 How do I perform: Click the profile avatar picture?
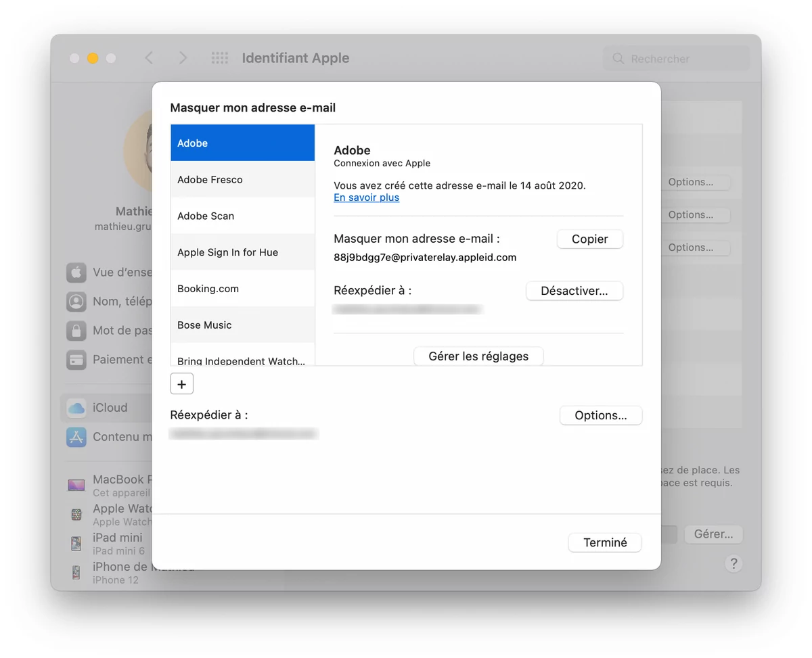[139, 152]
